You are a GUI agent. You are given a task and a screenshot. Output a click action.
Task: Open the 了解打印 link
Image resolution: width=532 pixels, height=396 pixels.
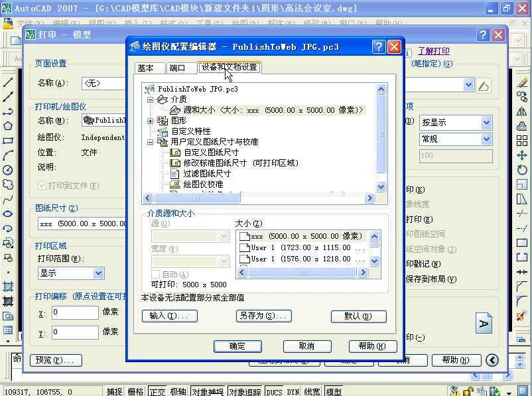coord(434,51)
